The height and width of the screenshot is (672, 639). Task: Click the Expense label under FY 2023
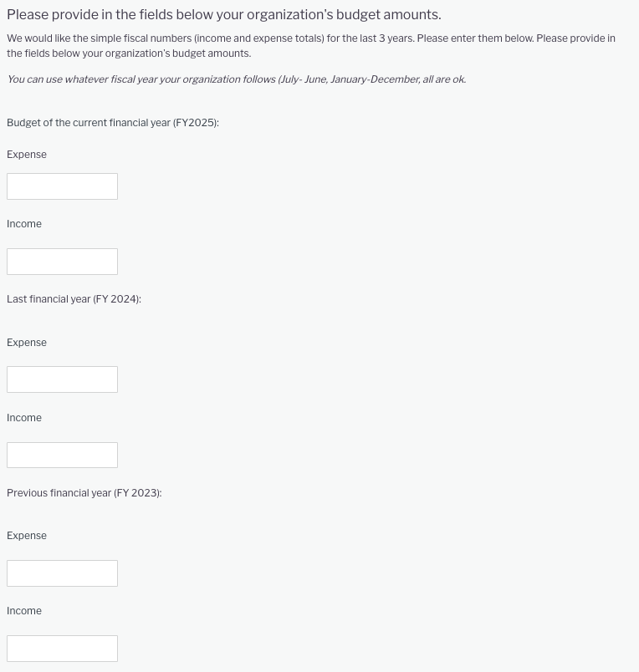27,536
